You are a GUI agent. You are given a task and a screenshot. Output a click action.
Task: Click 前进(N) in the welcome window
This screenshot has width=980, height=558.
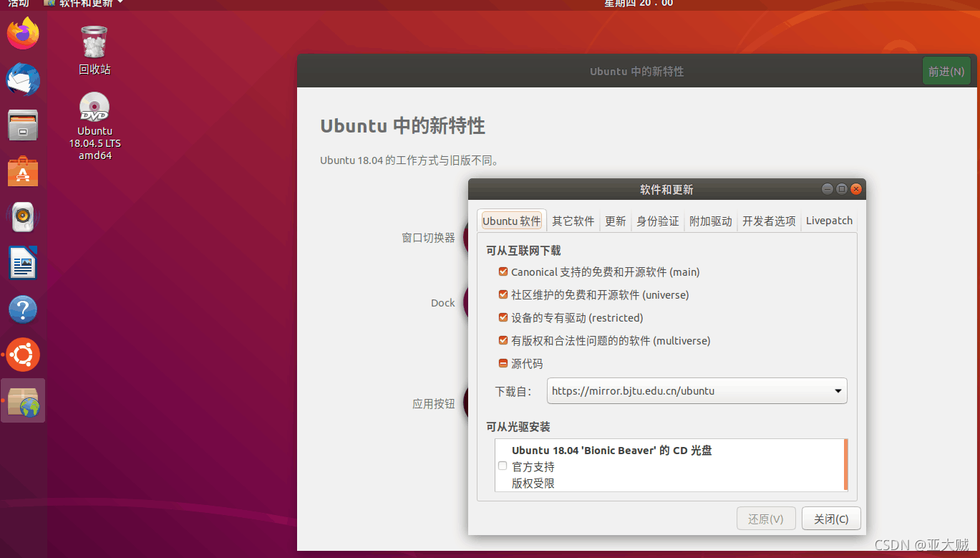click(x=946, y=71)
